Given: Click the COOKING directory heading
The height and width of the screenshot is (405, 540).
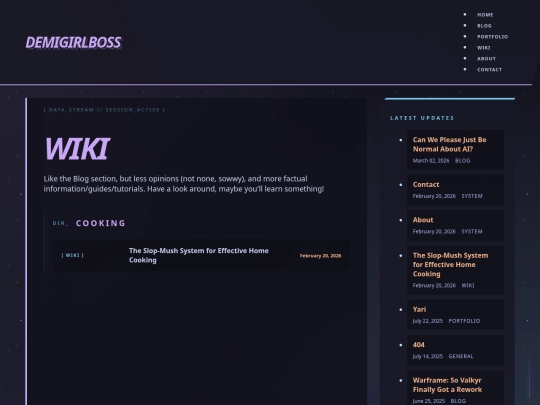Looking at the screenshot, I should (x=101, y=223).
